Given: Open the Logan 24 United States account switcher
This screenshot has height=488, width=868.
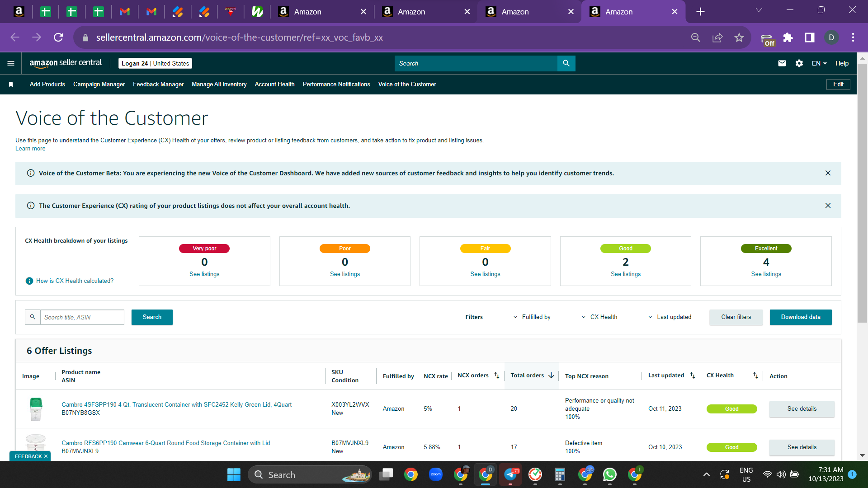Looking at the screenshot, I should 155,63.
